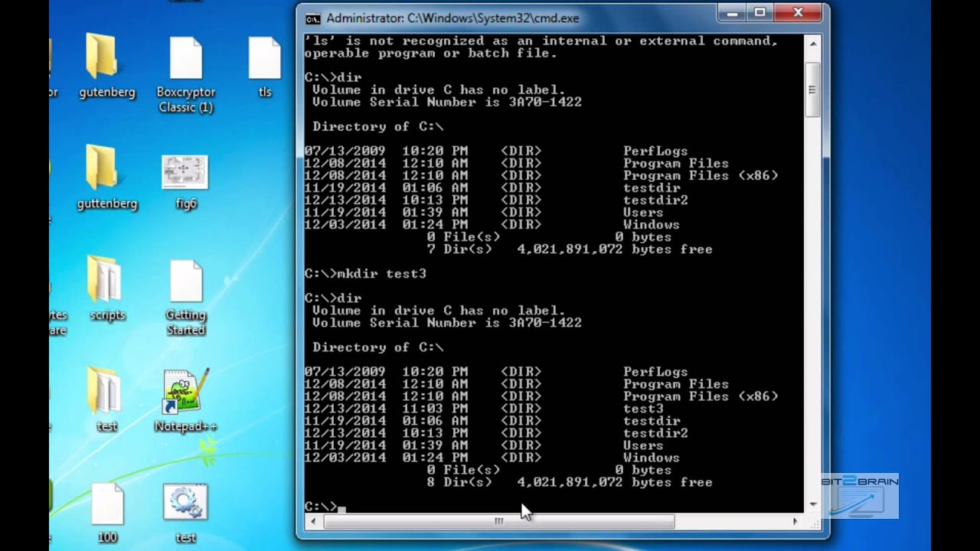The height and width of the screenshot is (551, 980).
Task: Click the vertical scrollbar up arrow
Action: click(812, 44)
